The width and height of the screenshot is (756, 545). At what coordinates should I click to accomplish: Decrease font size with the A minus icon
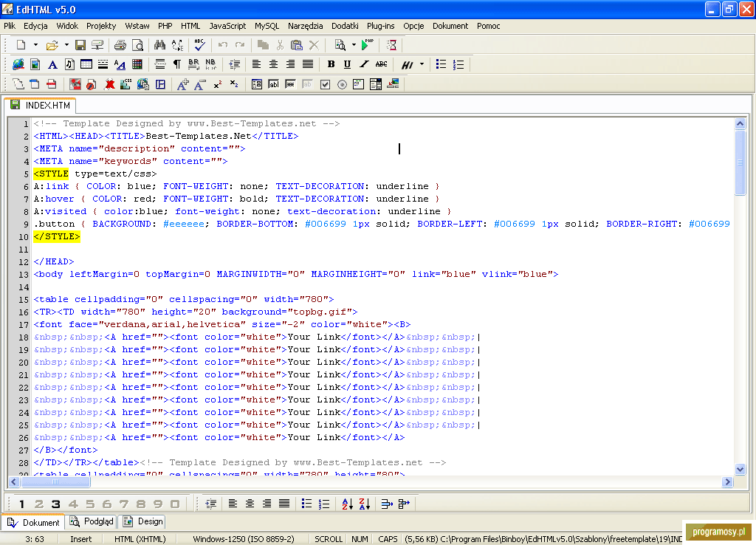click(x=199, y=84)
